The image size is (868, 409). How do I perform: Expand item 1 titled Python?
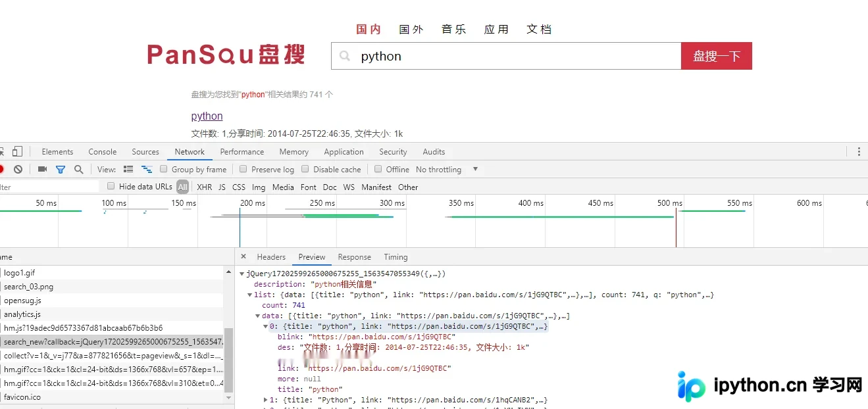(266, 400)
